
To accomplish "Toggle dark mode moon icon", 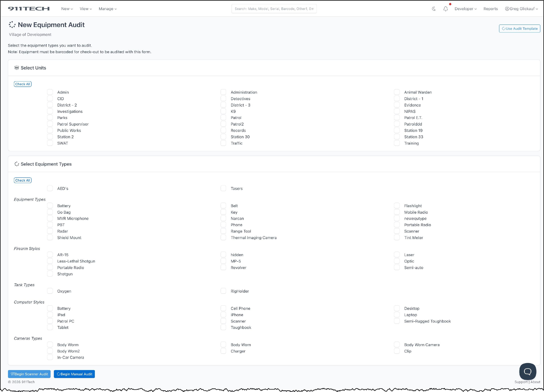I will pyautogui.click(x=434, y=9).
